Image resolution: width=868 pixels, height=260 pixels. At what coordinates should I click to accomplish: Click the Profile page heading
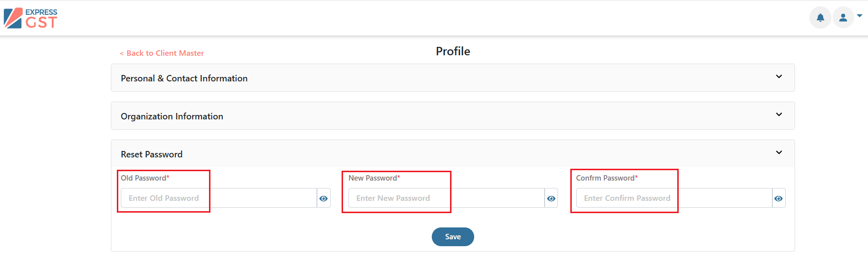[453, 51]
